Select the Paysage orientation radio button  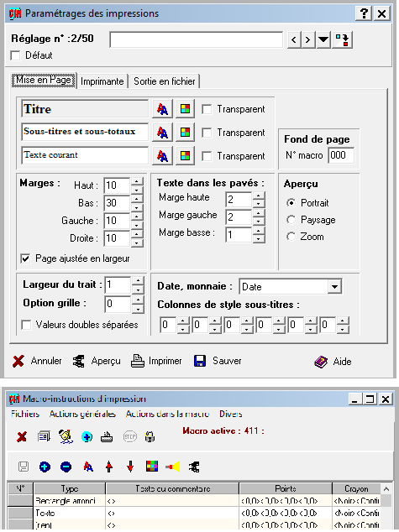(291, 220)
